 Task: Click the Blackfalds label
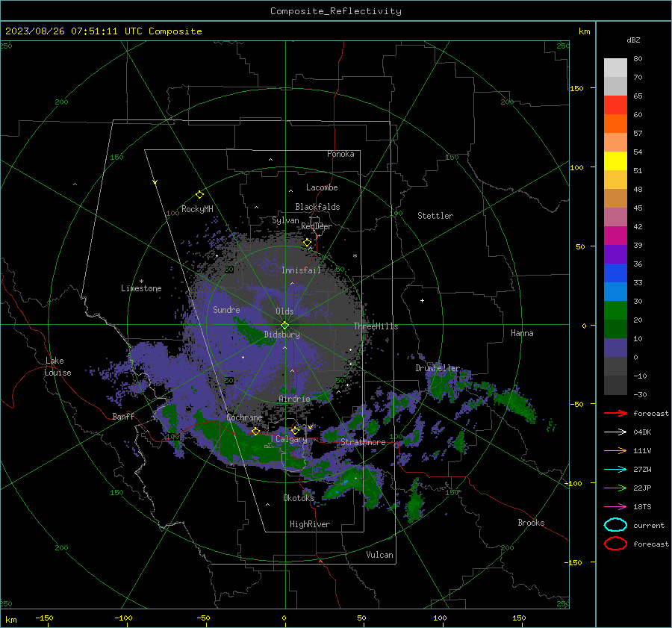[317, 207]
